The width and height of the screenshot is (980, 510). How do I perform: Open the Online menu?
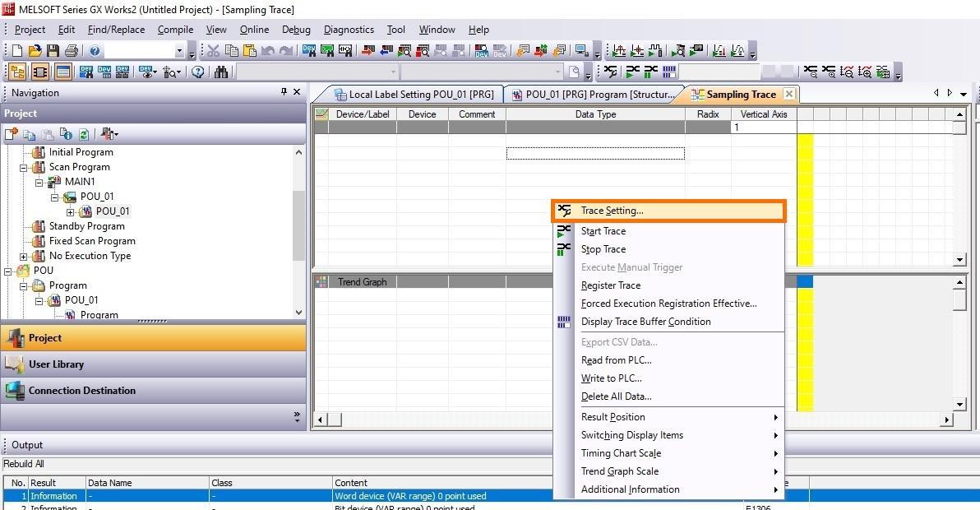coord(254,30)
